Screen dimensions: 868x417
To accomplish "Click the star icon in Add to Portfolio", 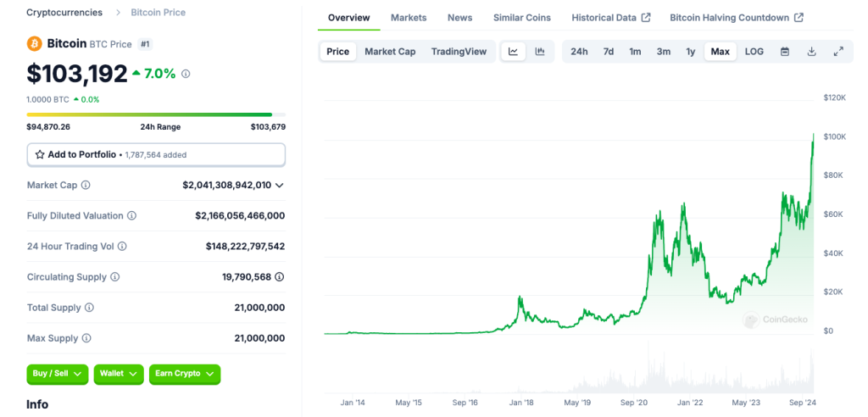I will point(40,154).
